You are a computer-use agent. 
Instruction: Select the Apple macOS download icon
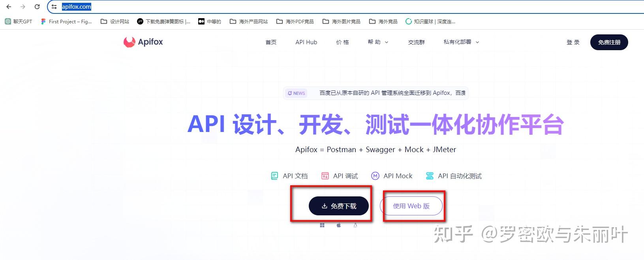coord(339,225)
